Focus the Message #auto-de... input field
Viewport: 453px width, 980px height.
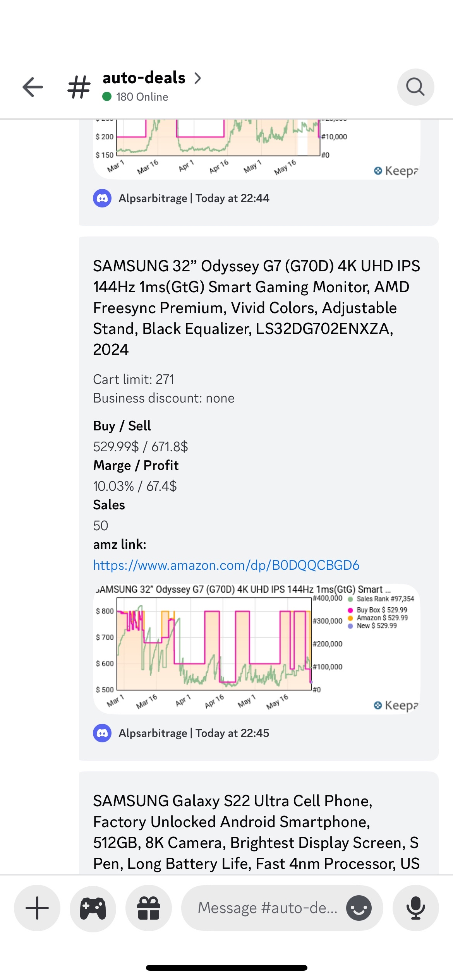click(x=282, y=908)
